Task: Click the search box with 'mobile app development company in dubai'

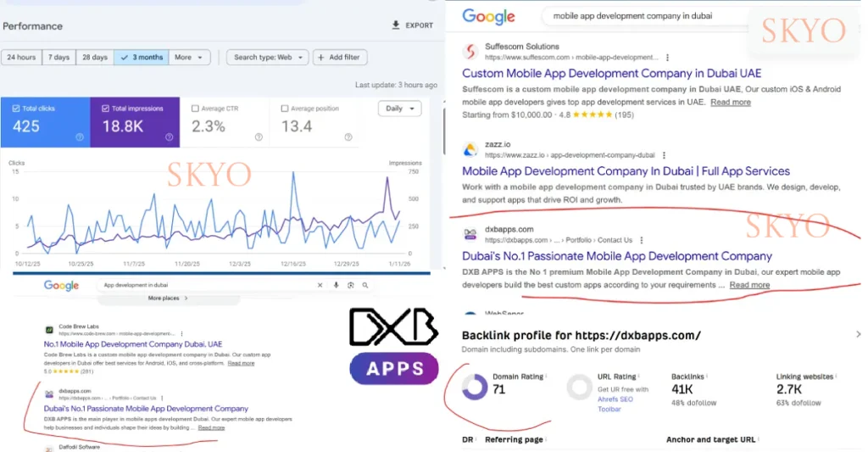Action: click(x=645, y=16)
